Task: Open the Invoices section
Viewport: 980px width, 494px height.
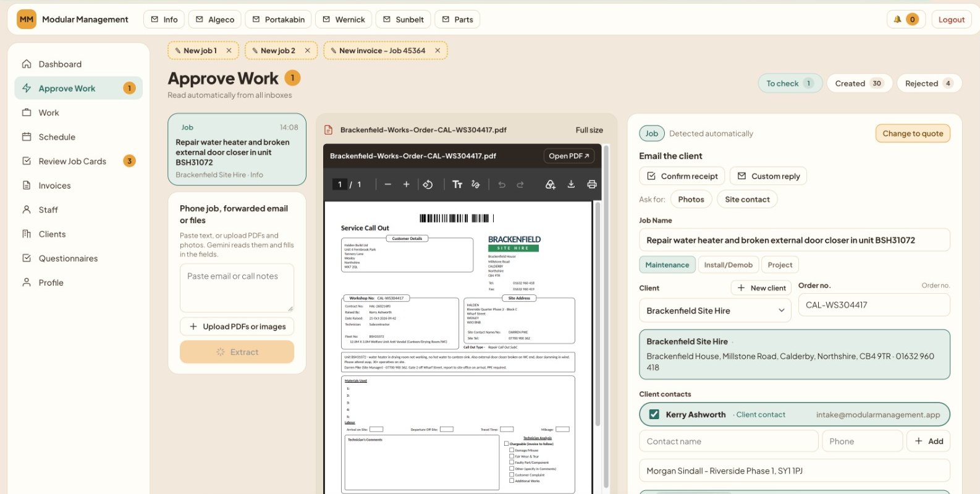Action: [78, 185]
